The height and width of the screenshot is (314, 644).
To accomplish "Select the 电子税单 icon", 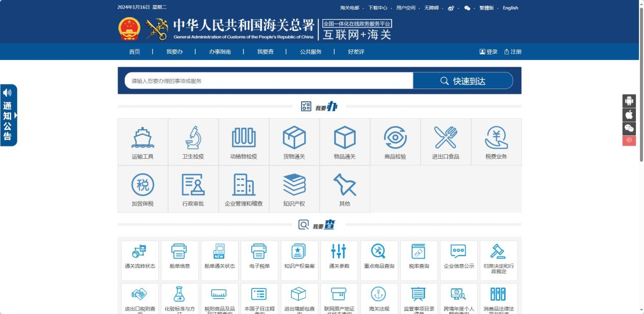I will pyautogui.click(x=259, y=251).
